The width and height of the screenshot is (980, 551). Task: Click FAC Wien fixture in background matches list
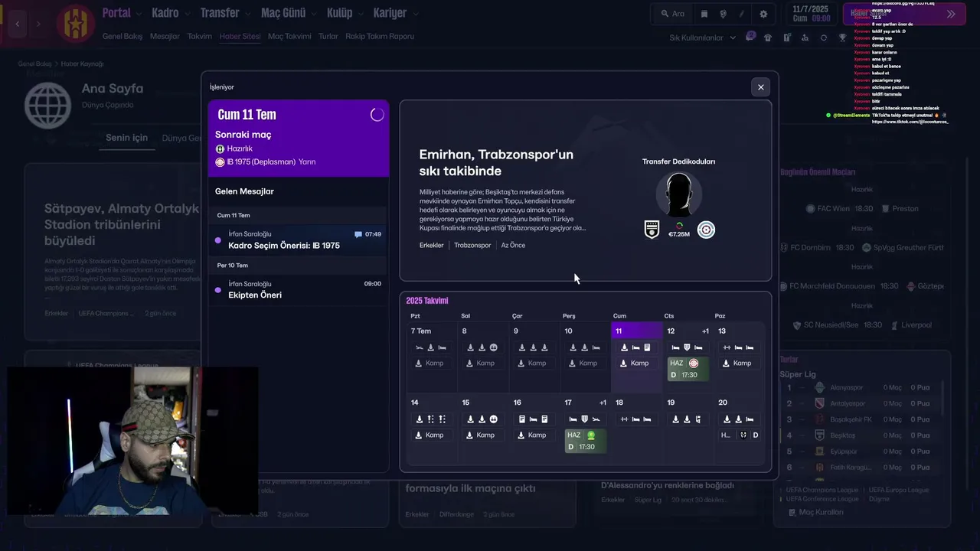[x=861, y=208]
